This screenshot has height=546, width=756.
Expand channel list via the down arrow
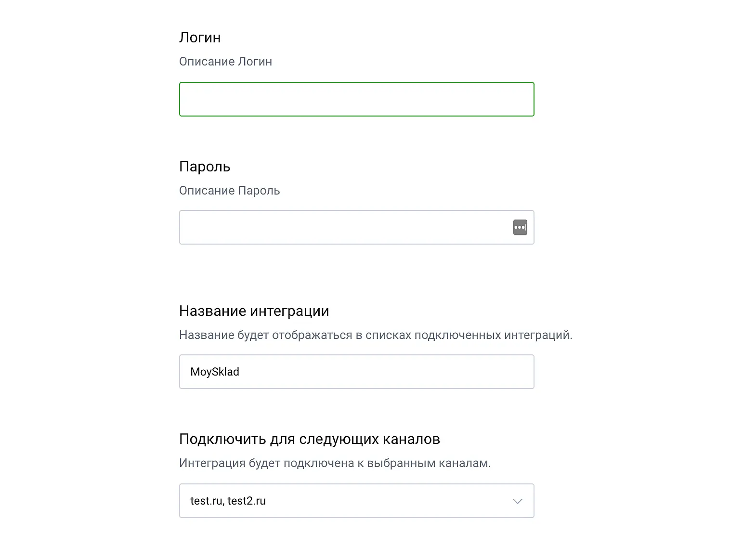(x=518, y=501)
